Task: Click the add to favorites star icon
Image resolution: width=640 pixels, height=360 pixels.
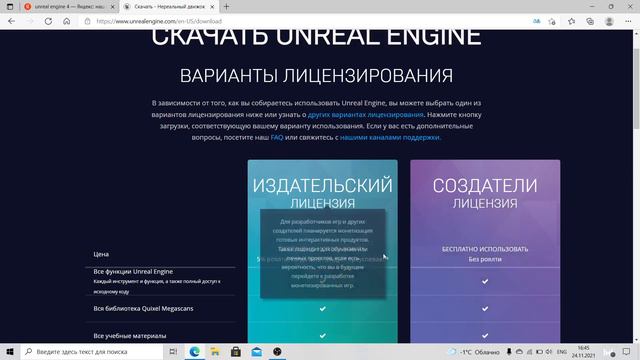Action: 552,21
